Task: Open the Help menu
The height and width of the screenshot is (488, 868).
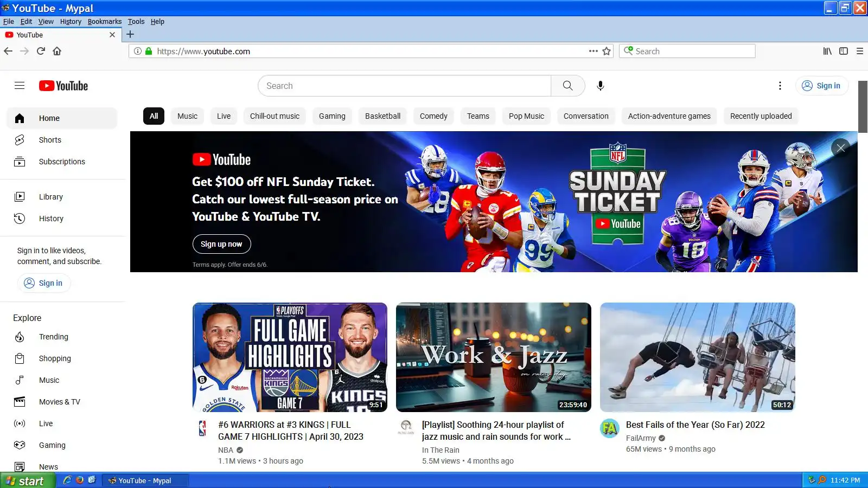Action: [157, 22]
